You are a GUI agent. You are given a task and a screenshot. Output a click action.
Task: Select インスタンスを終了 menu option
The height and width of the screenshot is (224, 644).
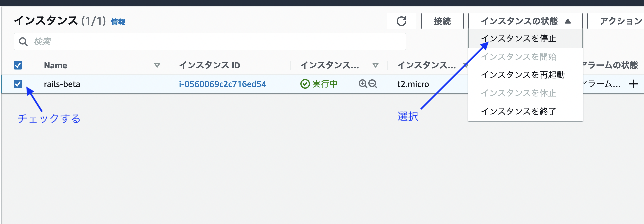(518, 111)
